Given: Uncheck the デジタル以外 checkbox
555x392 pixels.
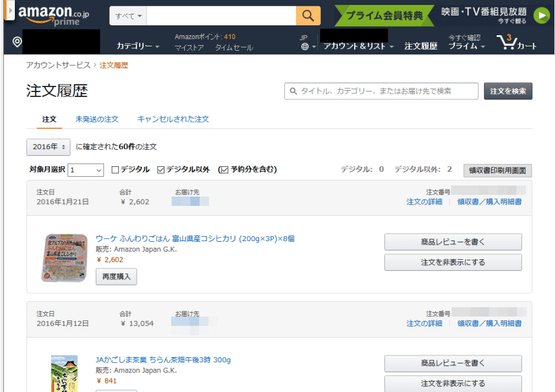Looking at the screenshot, I should (161, 169).
